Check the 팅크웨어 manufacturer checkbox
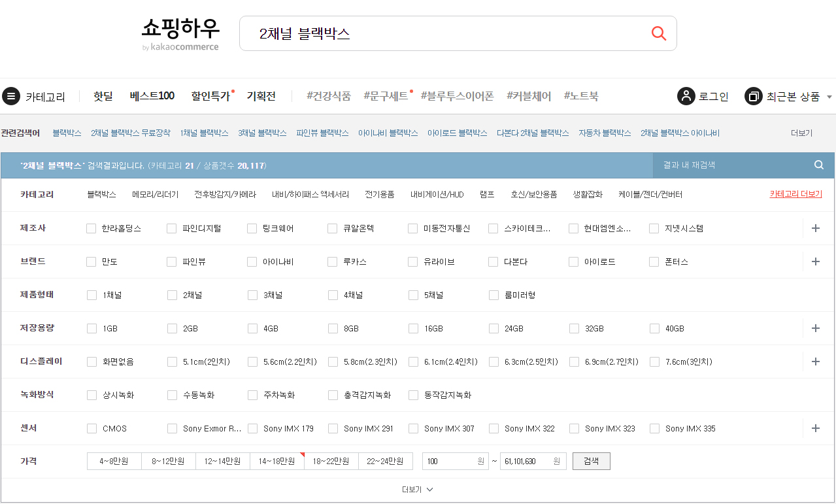The width and height of the screenshot is (836, 504). tap(252, 228)
